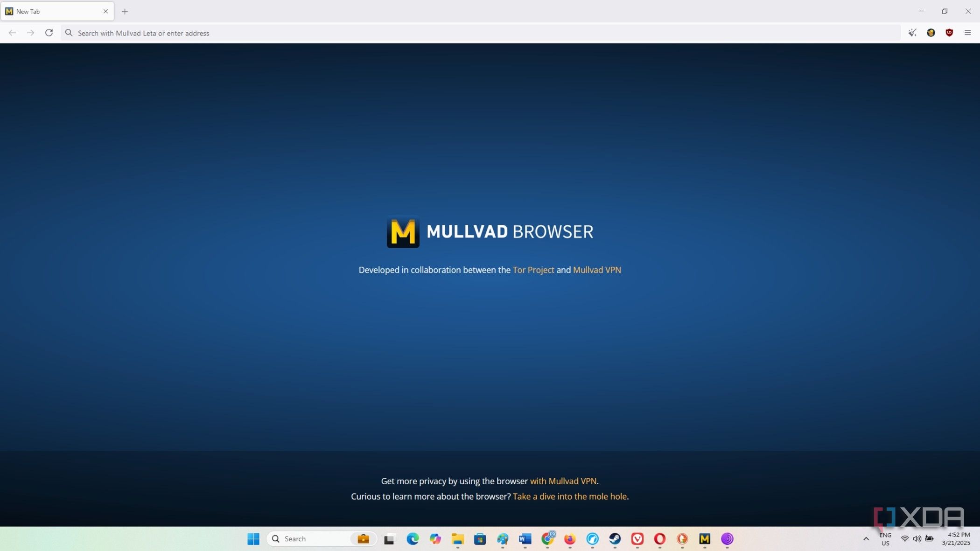The width and height of the screenshot is (980, 551).
Task: Switch to Opera on the taskbar
Action: (660, 539)
